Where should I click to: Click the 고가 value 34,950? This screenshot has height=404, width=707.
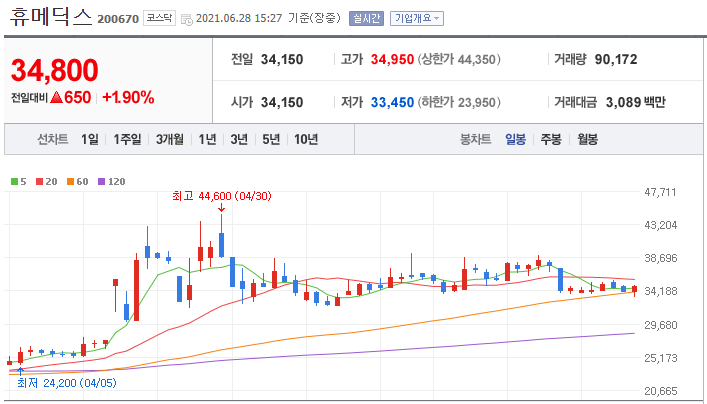tap(392, 60)
